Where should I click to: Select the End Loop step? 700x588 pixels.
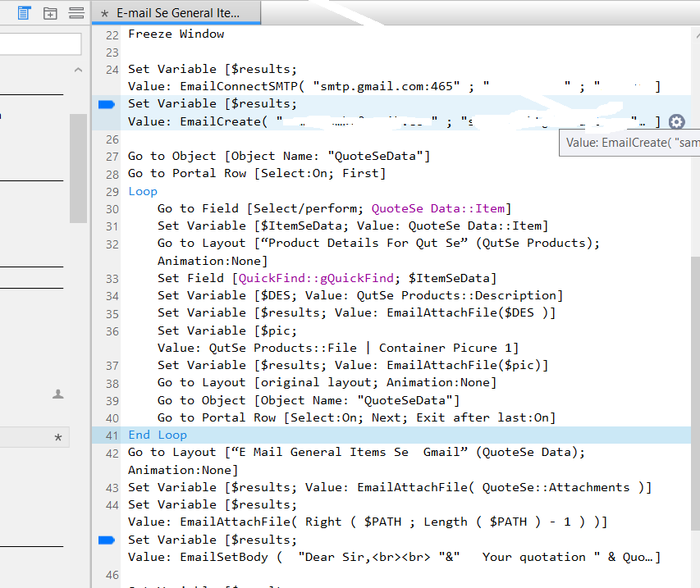pos(158,435)
